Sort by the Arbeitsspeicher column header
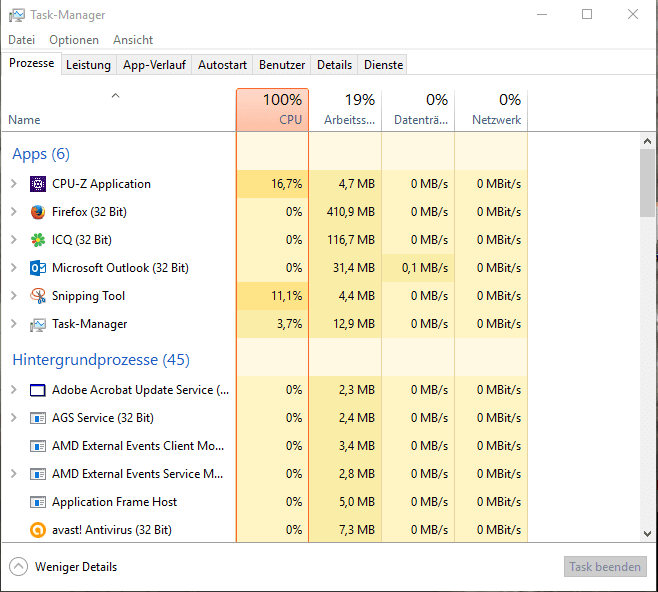Viewport: 658px width, 592px height. coord(345,110)
